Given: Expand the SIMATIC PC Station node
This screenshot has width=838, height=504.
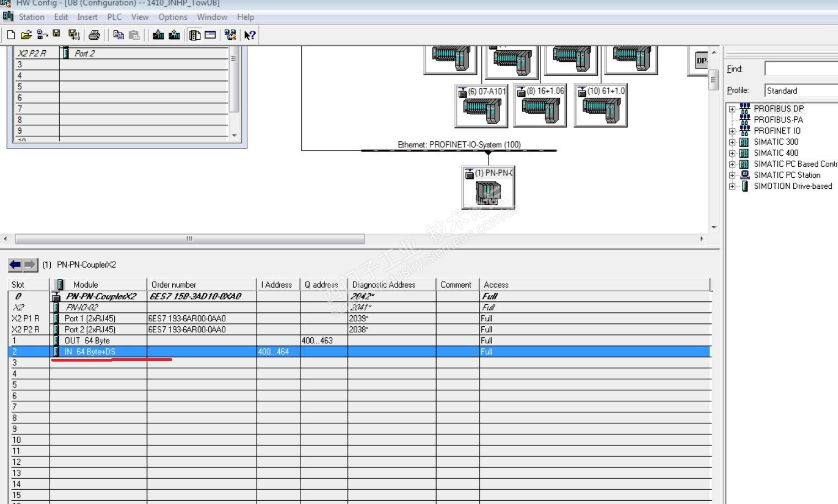Looking at the screenshot, I should pyautogui.click(x=733, y=175).
